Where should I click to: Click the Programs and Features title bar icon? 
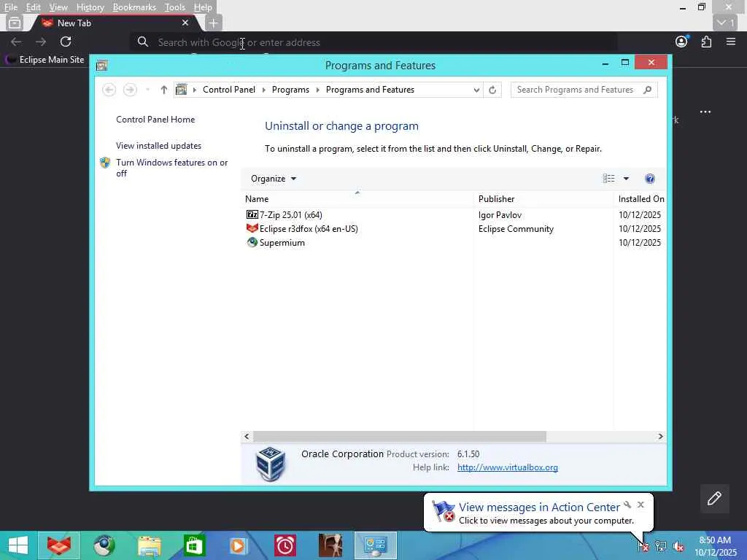[x=101, y=66]
